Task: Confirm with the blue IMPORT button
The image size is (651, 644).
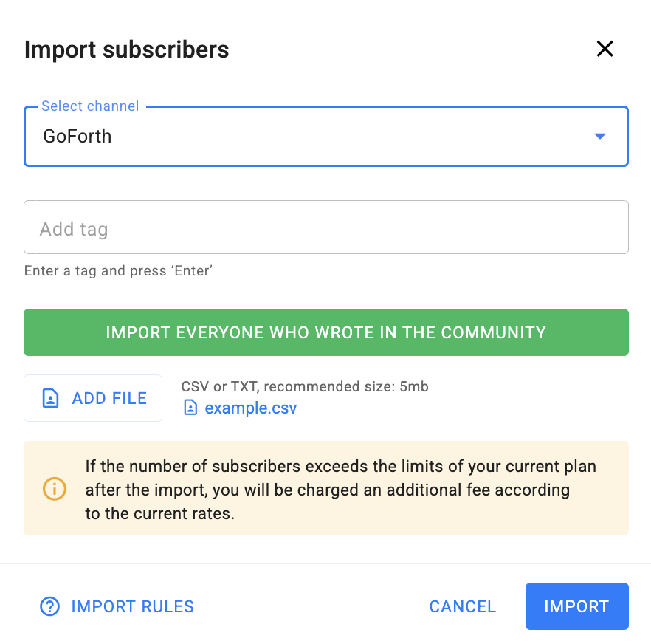Action: 576,607
